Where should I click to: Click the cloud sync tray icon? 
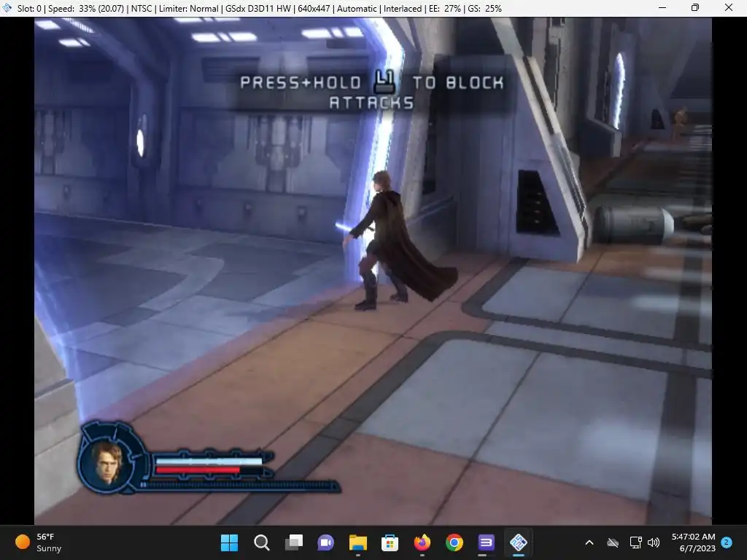point(613,542)
